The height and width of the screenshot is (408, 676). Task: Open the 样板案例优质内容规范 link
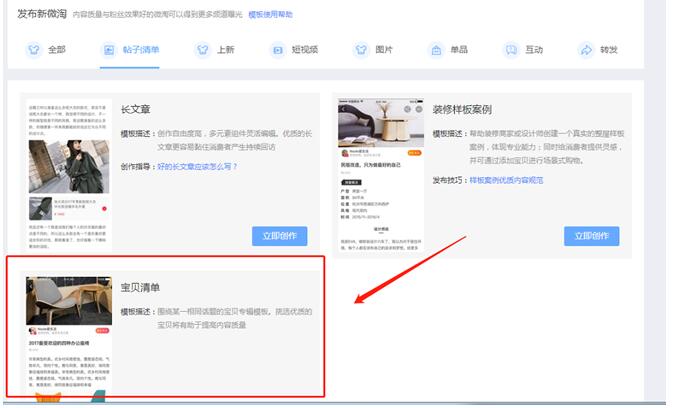tap(507, 180)
